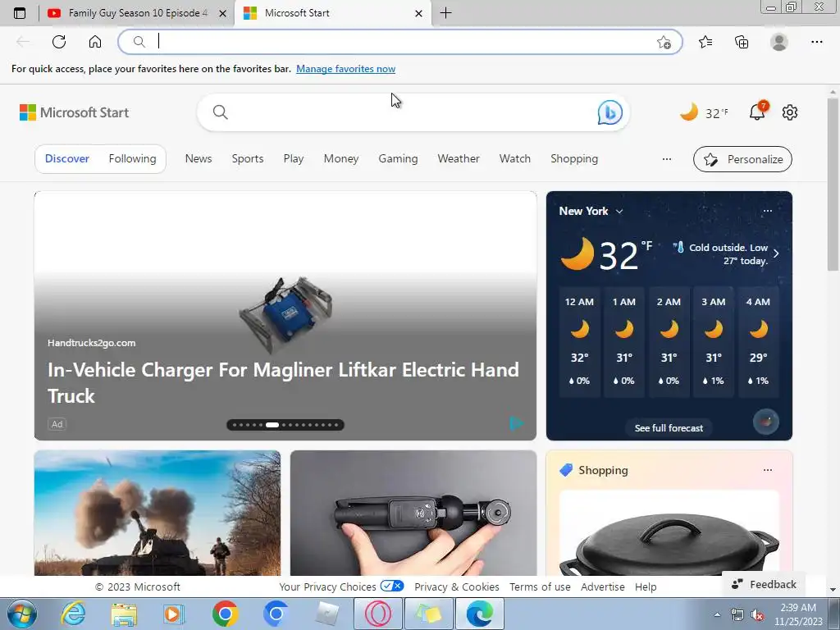Click the magnifier icon in Microsoft Start search
Image resolution: width=840 pixels, height=630 pixels.
click(x=220, y=112)
